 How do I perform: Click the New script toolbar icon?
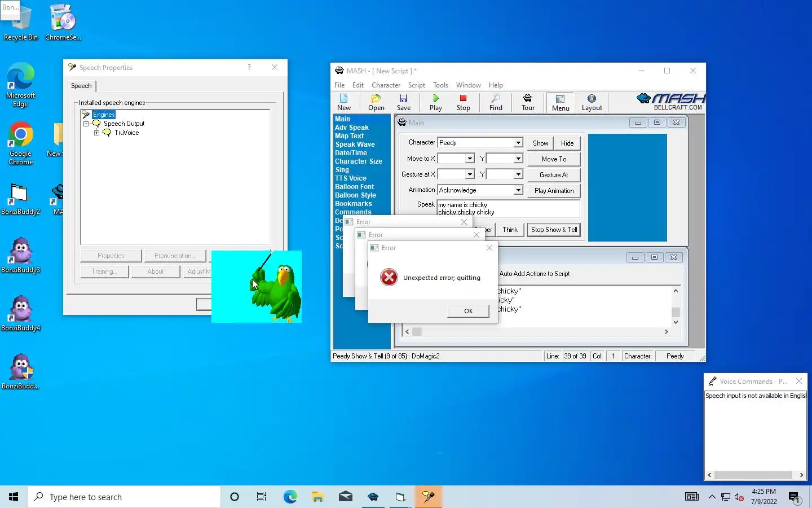344,102
